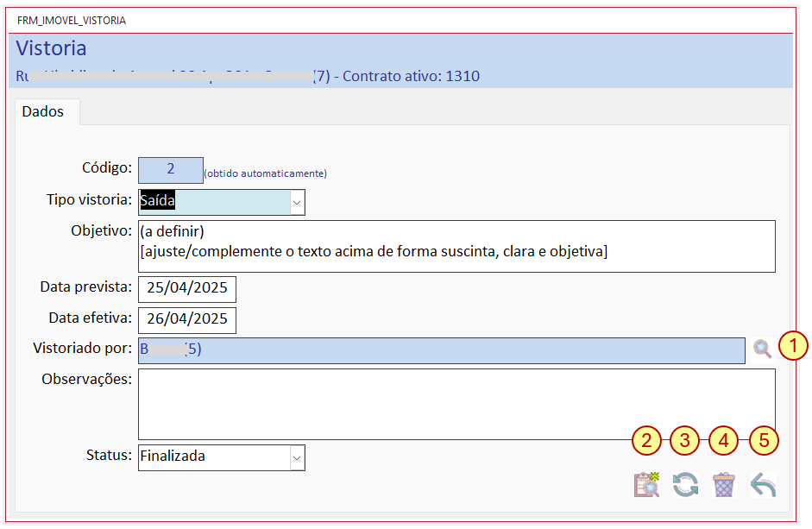Edit the Data efetiva field 26/04/2025

[187, 320]
